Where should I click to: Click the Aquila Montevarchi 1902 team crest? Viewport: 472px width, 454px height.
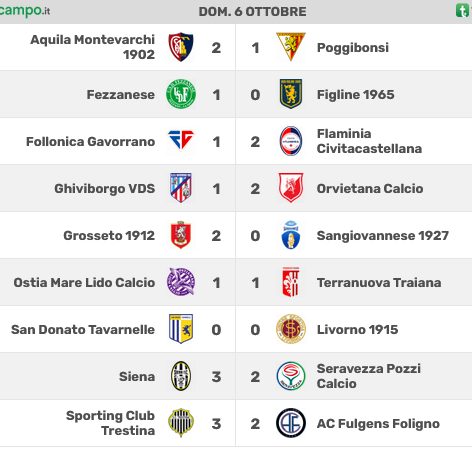click(x=181, y=47)
